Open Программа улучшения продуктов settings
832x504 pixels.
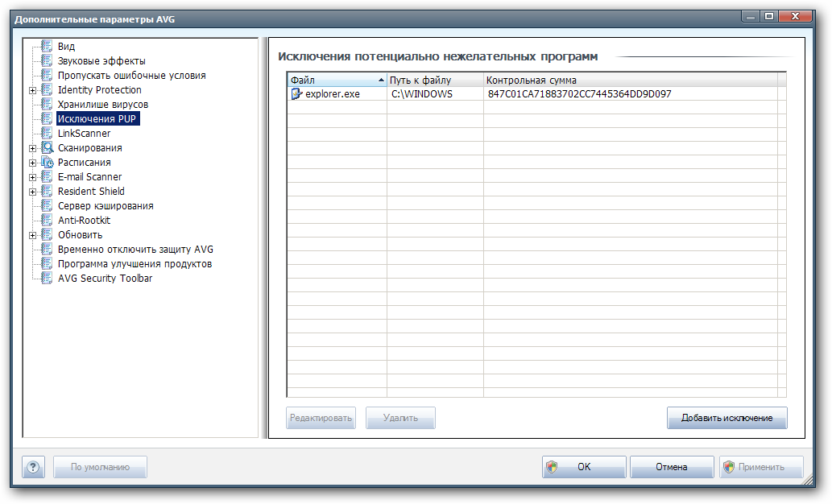click(135, 263)
